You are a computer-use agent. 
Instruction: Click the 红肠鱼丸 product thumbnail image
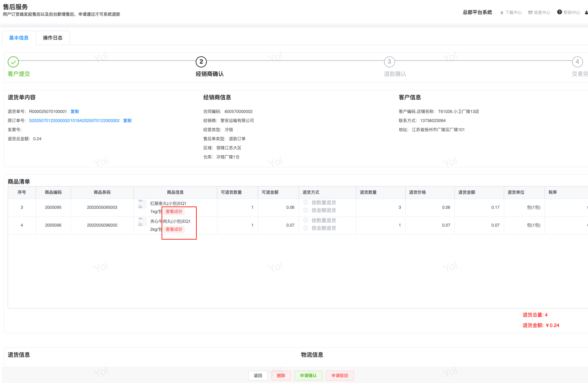141,204
